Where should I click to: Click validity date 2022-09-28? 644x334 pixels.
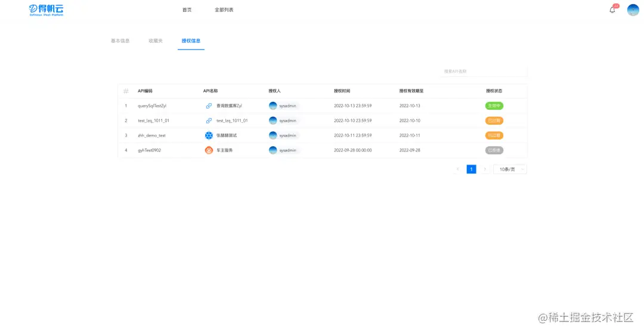click(410, 150)
